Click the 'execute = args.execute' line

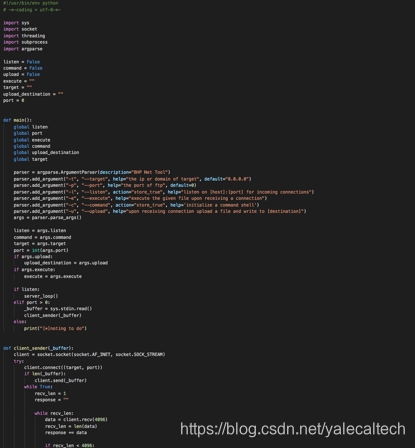pos(53,276)
